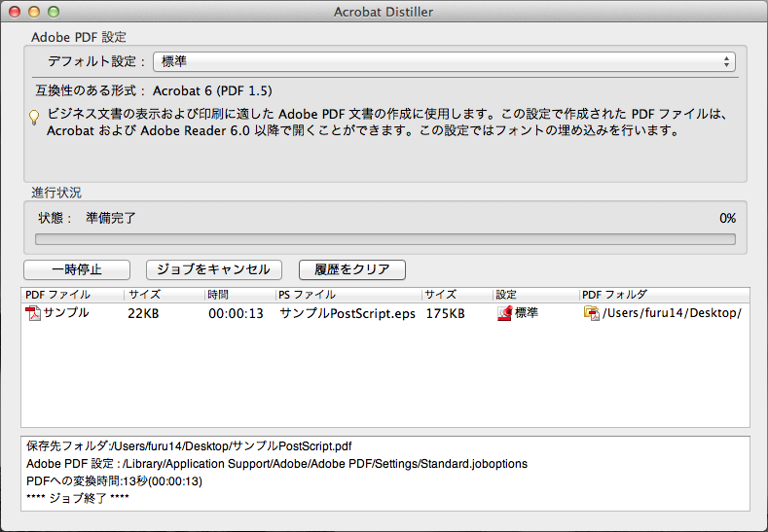Click the 175KB size cell
The image size is (768, 532).
[x=445, y=314]
